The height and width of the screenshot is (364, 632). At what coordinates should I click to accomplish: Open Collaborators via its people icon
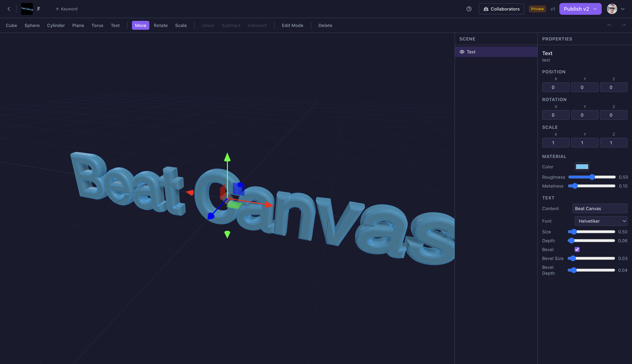click(486, 9)
